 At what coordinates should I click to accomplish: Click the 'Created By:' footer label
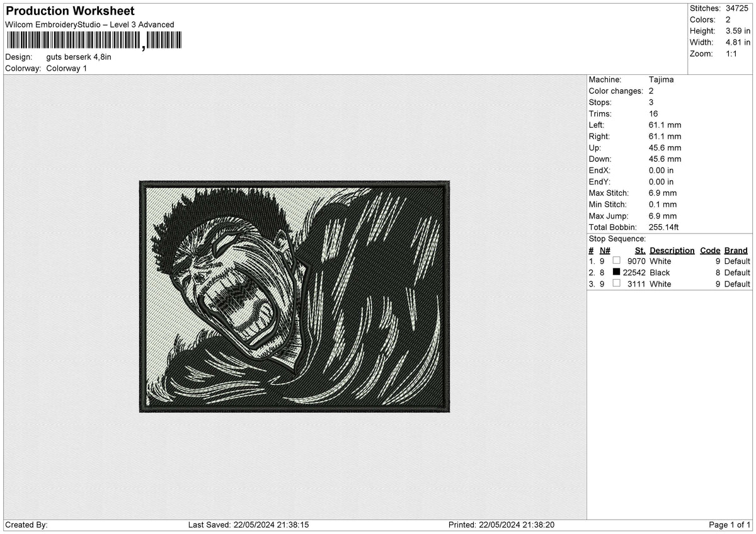tap(26, 525)
